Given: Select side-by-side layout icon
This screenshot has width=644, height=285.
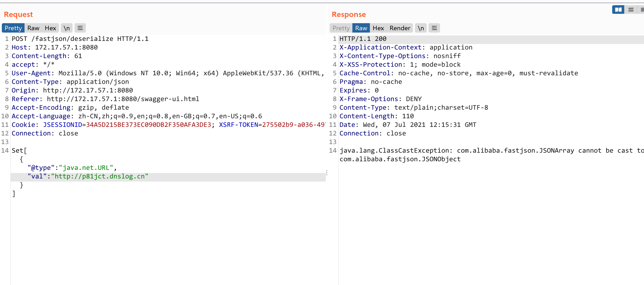Looking at the screenshot, I should click(x=618, y=10).
